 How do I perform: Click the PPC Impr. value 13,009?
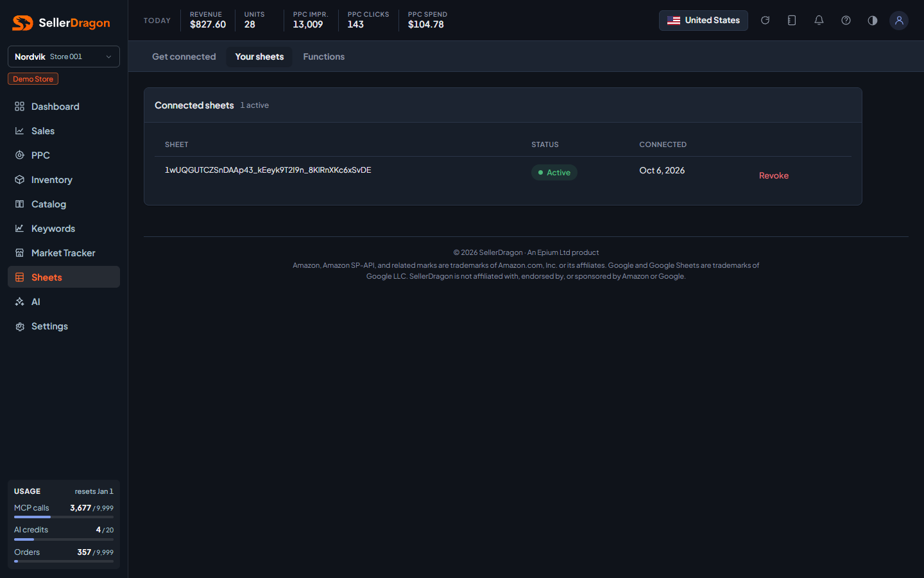click(308, 24)
